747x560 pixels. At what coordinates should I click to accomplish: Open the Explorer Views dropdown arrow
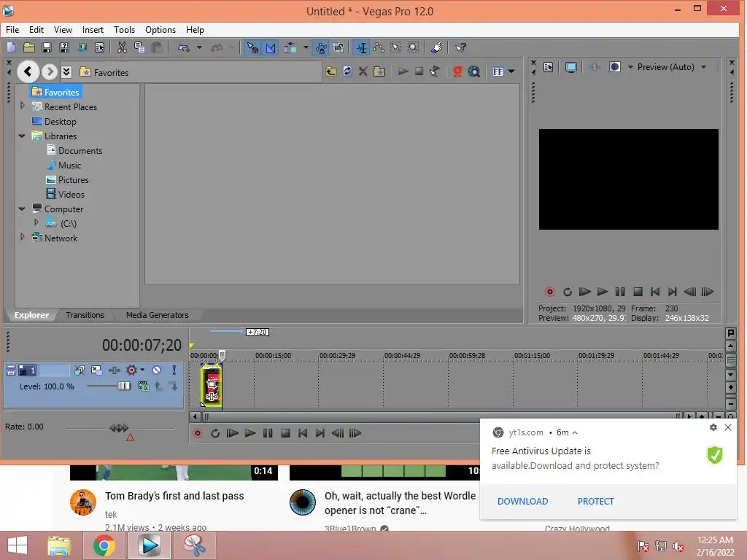pyautogui.click(x=511, y=72)
